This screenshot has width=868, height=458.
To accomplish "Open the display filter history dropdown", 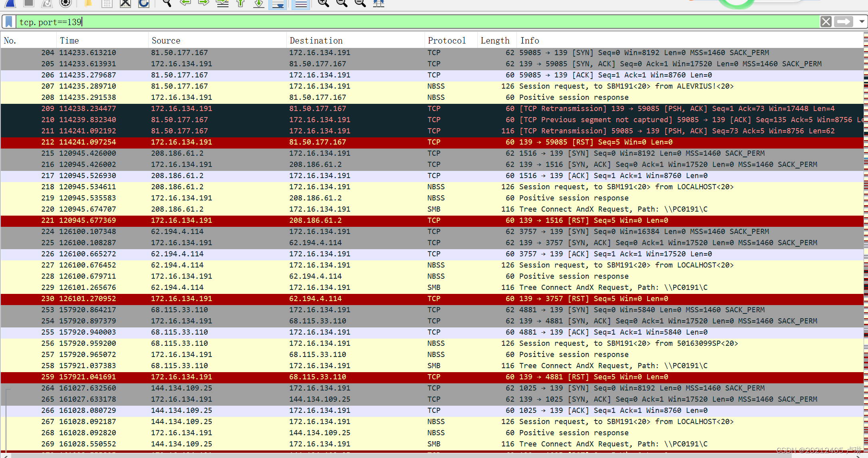I will coord(862,22).
